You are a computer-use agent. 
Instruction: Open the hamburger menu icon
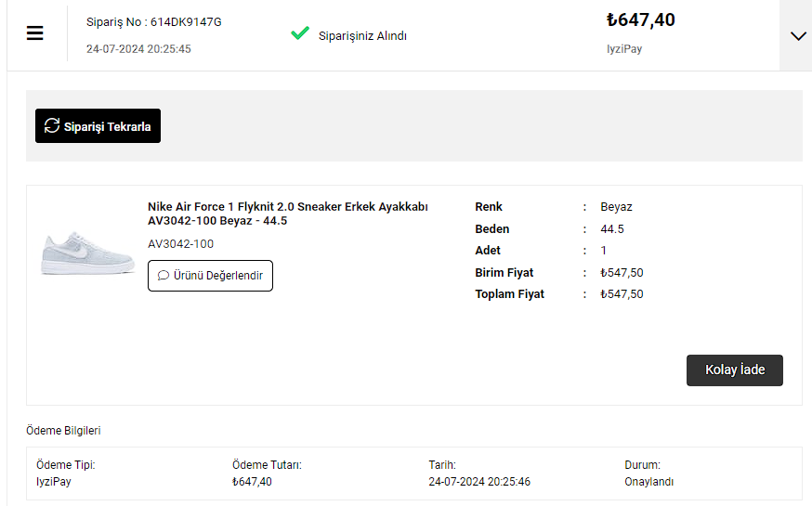(x=35, y=33)
